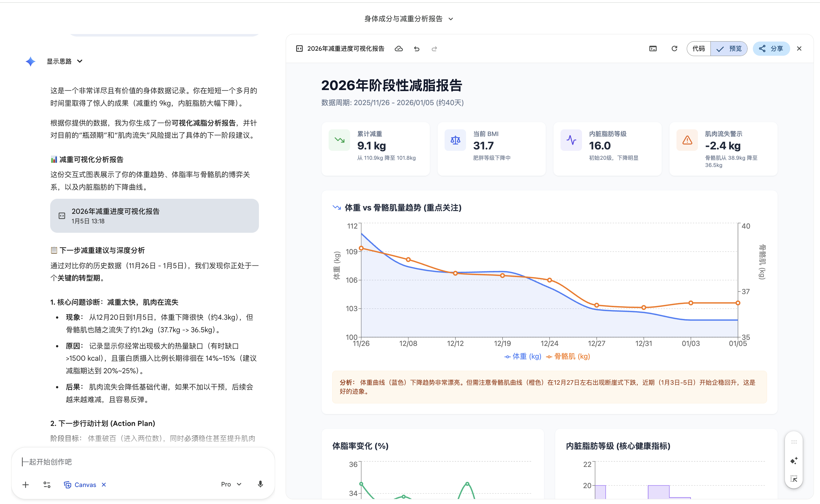The height and width of the screenshot is (504, 820).
Task: Redo the canvas change
Action: [x=434, y=49]
